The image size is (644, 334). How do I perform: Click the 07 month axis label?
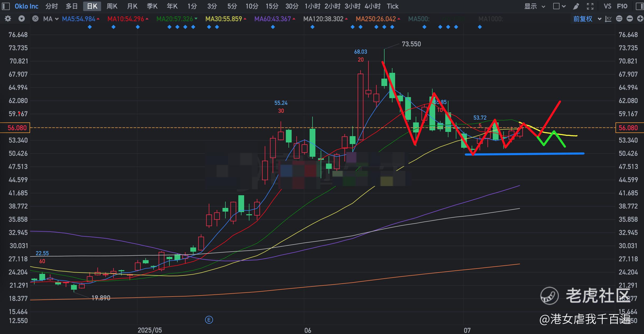click(467, 330)
